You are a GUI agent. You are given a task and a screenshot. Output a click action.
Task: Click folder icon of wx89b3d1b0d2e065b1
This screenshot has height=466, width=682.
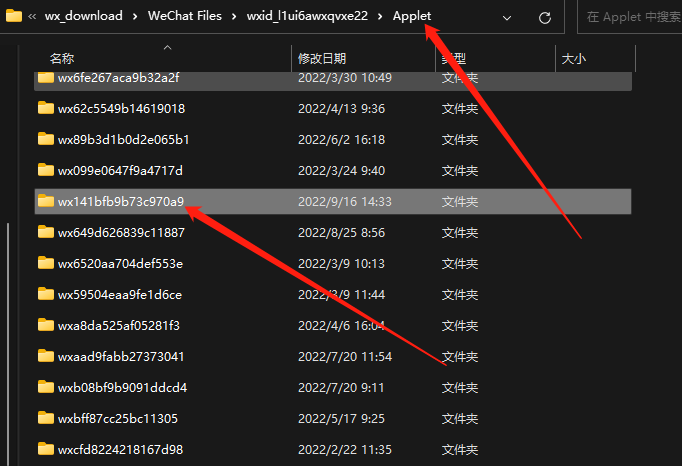point(46,139)
